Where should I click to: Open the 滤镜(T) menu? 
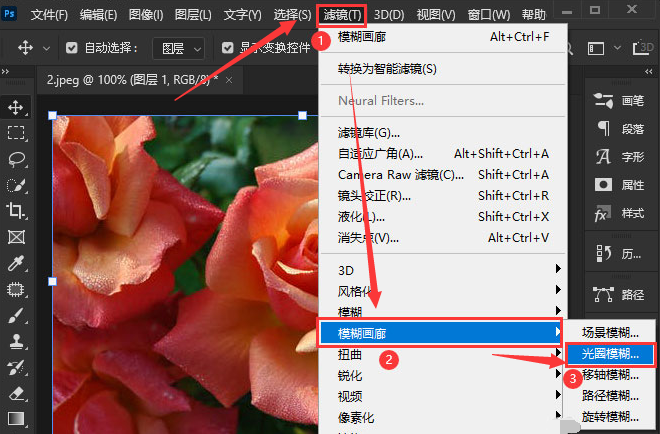pyautogui.click(x=342, y=15)
